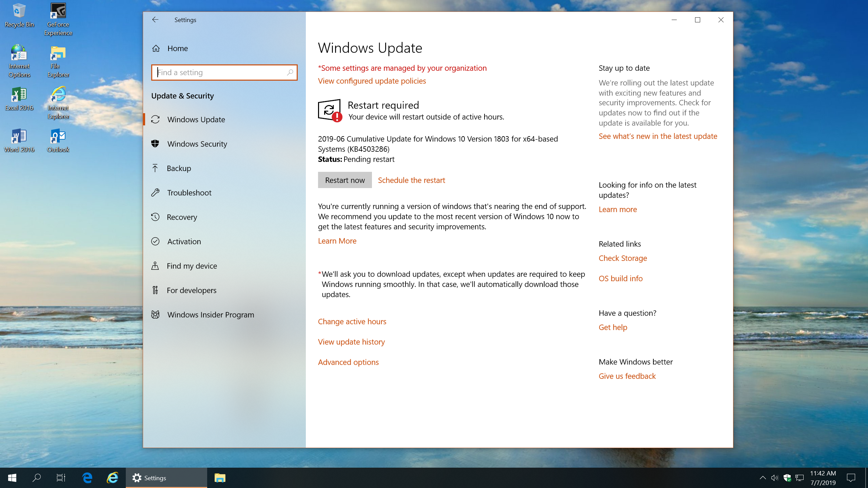Image resolution: width=868 pixels, height=488 pixels.
Task: Open Advanced options link
Action: point(348,362)
